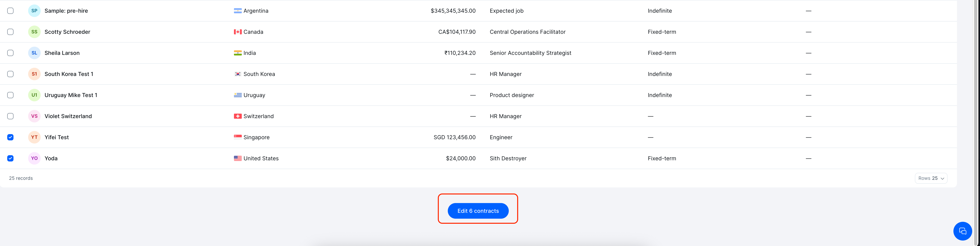Click Yoda's YO avatar
This screenshot has width=980, height=246.
click(34, 159)
